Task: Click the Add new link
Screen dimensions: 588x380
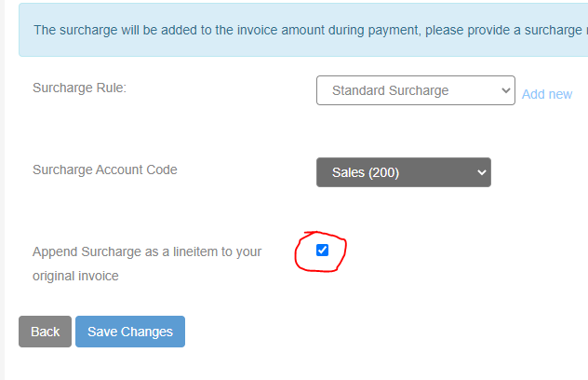Action: coord(547,94)
